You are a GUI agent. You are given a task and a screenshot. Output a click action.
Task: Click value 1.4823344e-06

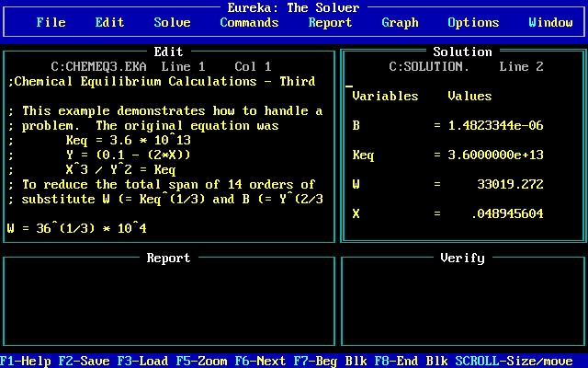click(x=496, y=125)
